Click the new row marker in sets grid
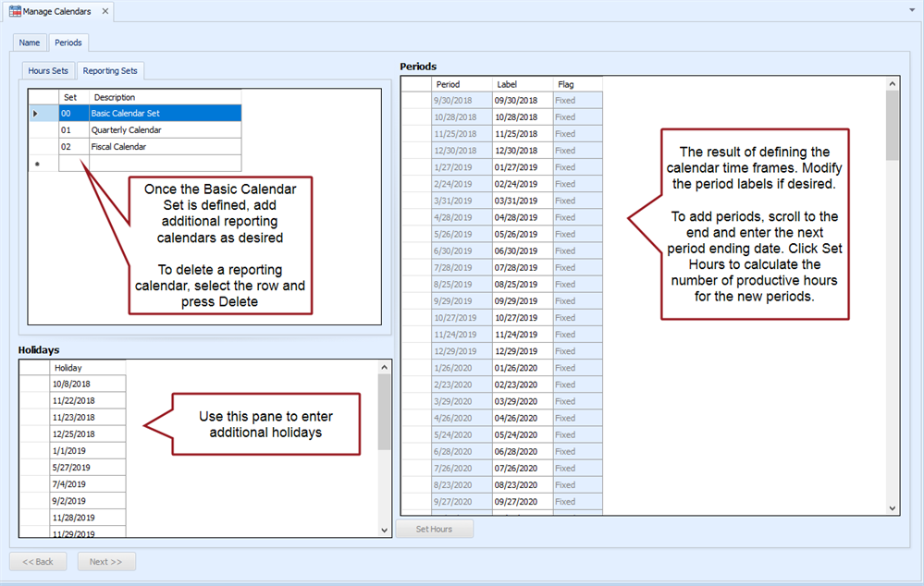 (x=37, y=164)
